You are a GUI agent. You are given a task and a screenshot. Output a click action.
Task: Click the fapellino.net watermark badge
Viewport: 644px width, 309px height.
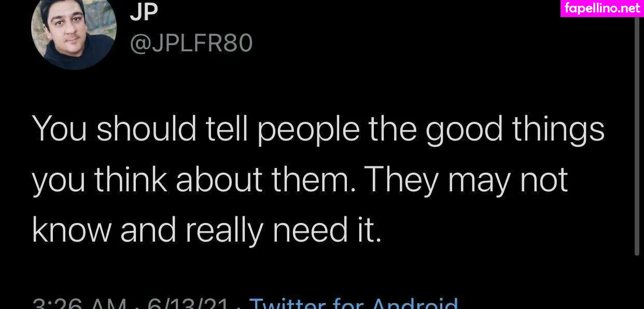(x=602, y=8)
